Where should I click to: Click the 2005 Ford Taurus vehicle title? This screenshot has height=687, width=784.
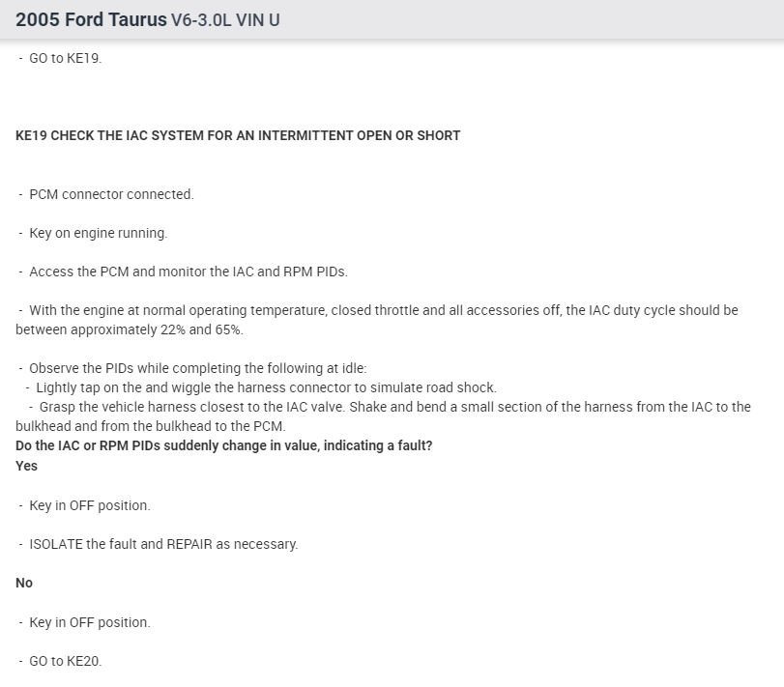pos(91,19)
